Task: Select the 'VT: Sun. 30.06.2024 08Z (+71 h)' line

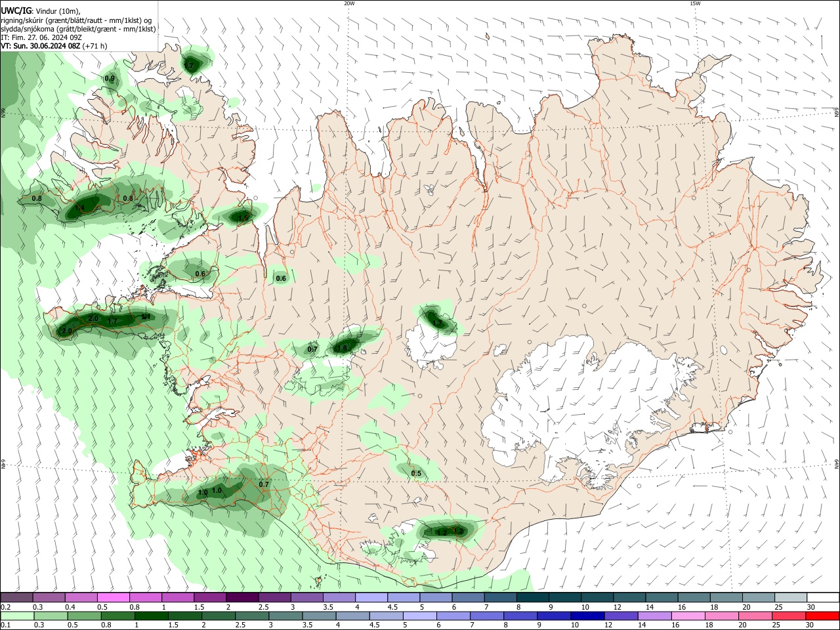Action: pos(54,46)
